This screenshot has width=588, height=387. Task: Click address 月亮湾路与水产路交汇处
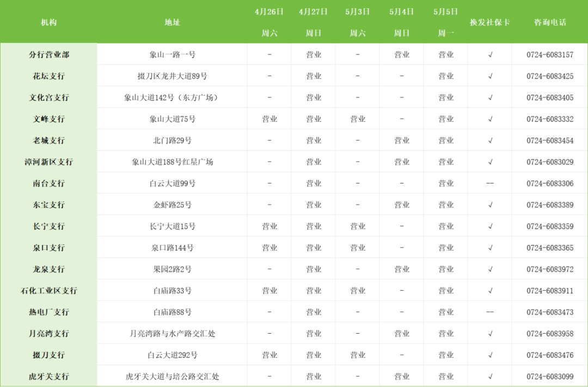click(172, 333)
